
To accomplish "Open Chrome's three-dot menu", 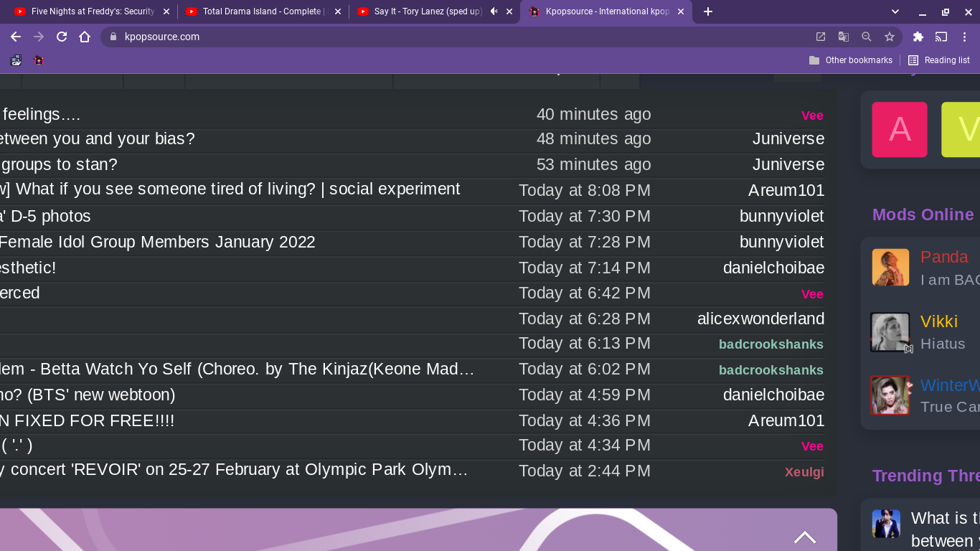I will [x=965, y=37].
